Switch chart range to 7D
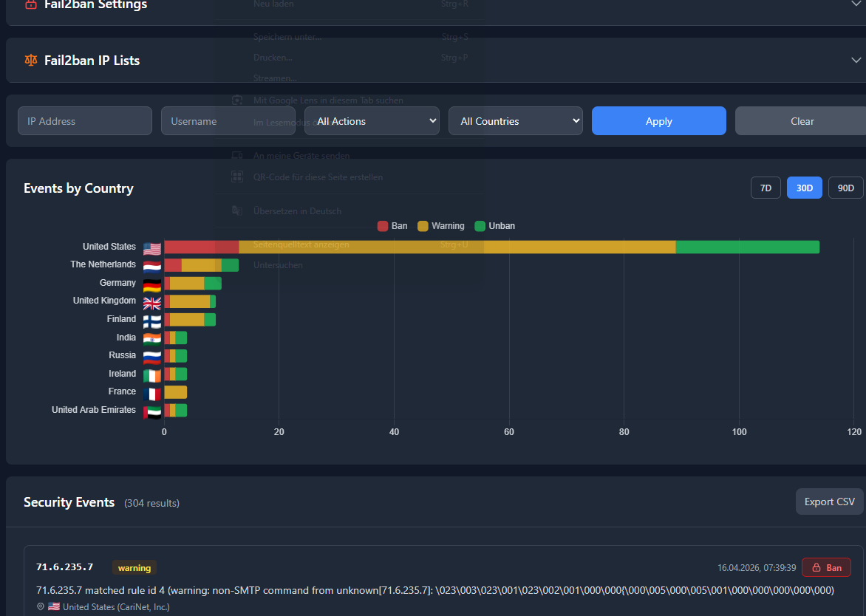Screen dimensions: 866x616 pos(766,188)
